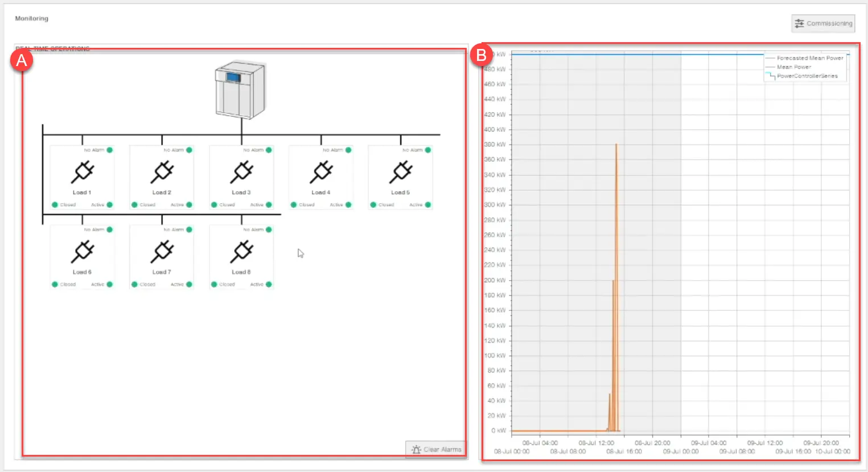Image resolution: width=868 pixels, height=472 pixels.
Task: Open the Load 8 plug icon
Action: 242,252
